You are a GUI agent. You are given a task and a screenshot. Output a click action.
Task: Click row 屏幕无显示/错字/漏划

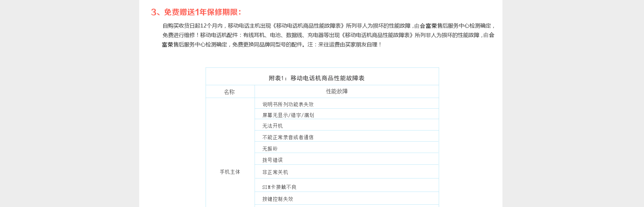click(346, 114)
